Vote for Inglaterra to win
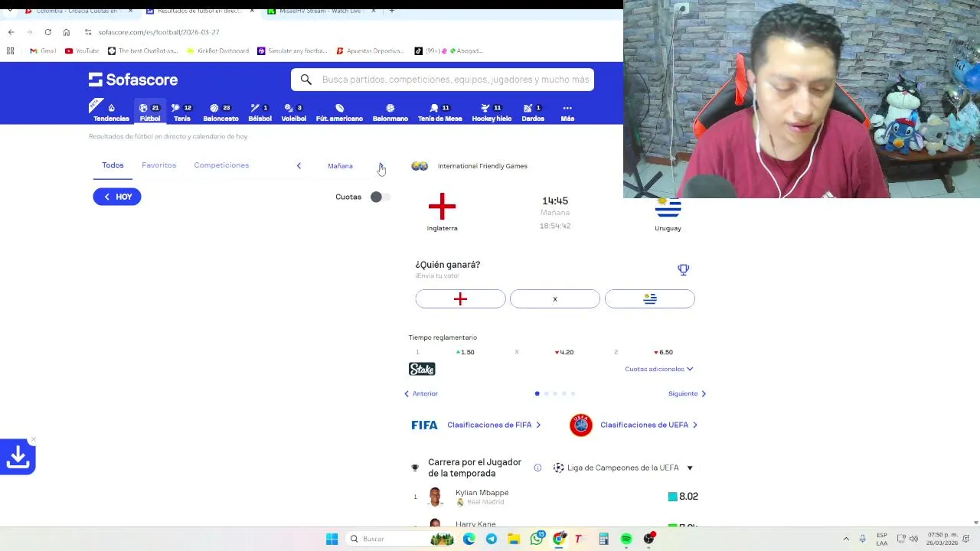Screen dimensions: 980x551 [460, 299]
